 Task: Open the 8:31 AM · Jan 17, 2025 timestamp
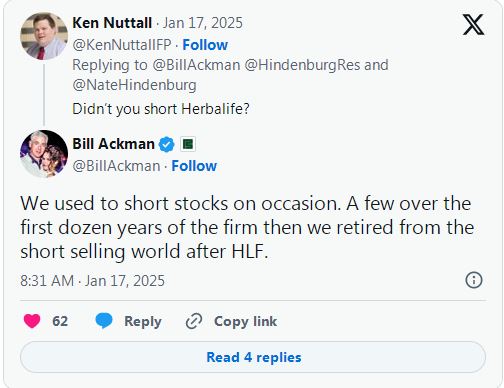(x=92, y=281)
